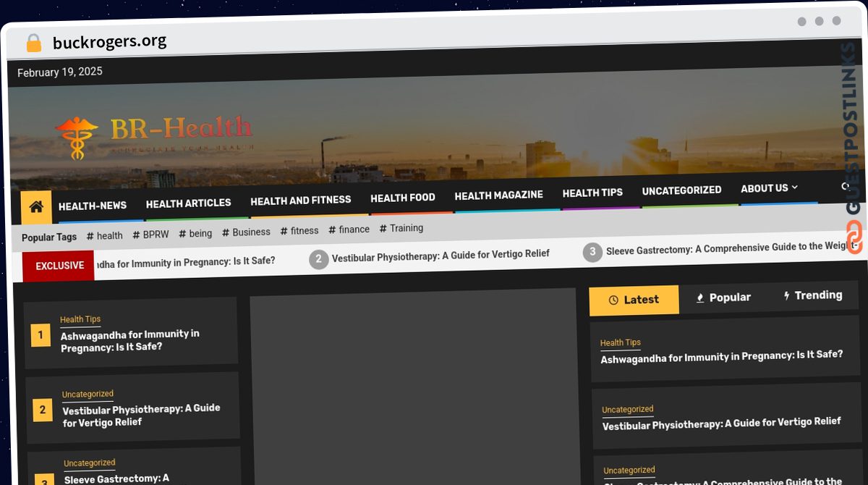Screen dimensions: 868x485
Task: Select the Health Food menu item
Action: coord(403,198)
